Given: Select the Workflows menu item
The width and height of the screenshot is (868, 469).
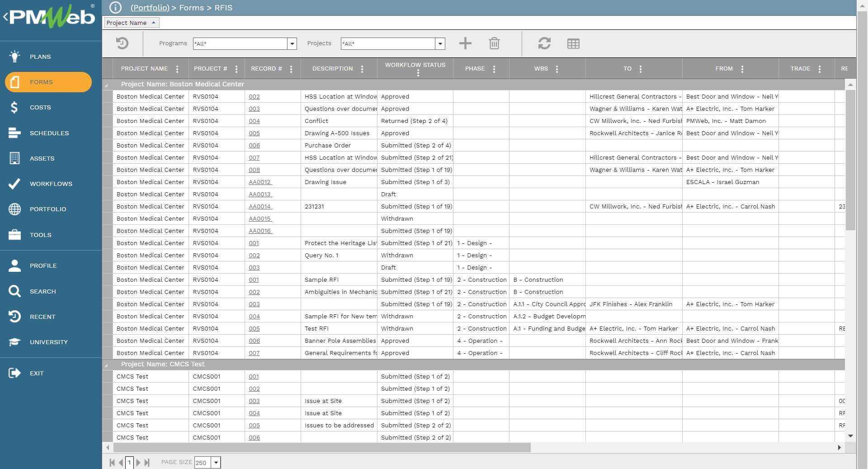Looking at the screenshot, I should tap(51, 184).
